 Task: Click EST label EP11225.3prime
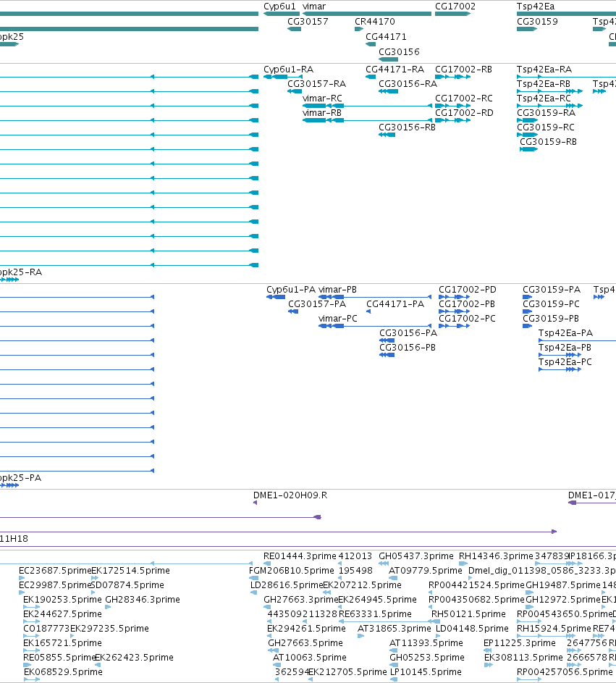[x=520, y=642]
